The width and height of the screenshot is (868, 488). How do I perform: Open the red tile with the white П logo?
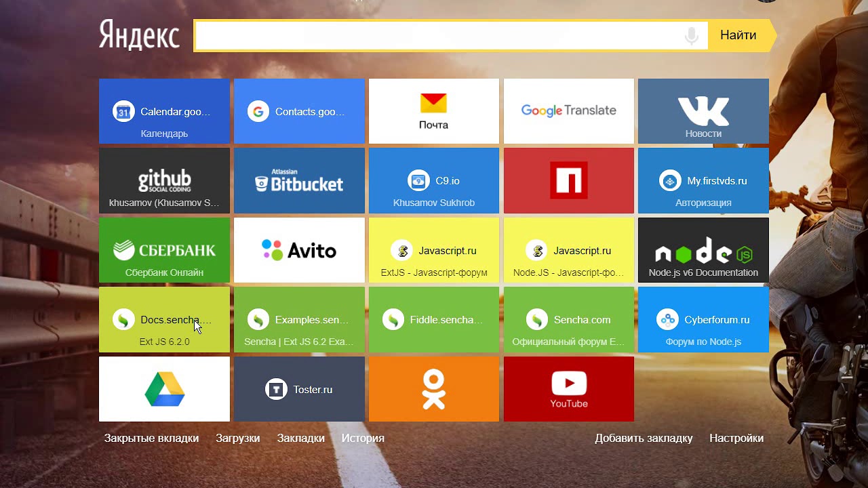(569, 181)
